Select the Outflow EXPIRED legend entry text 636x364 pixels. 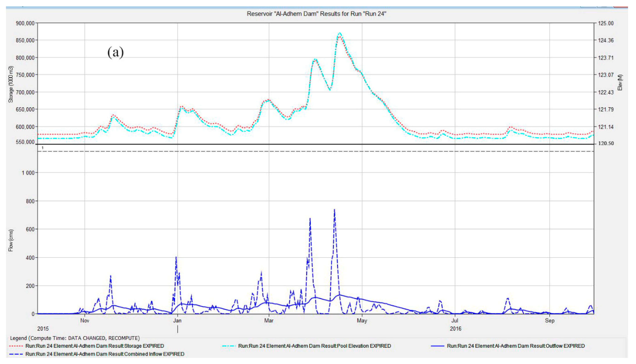click(516, 346)
